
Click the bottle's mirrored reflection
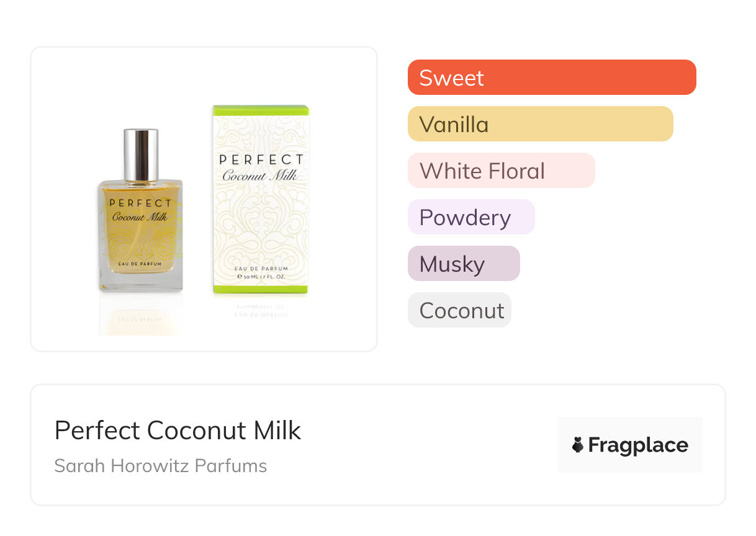(x=140, y=316)
